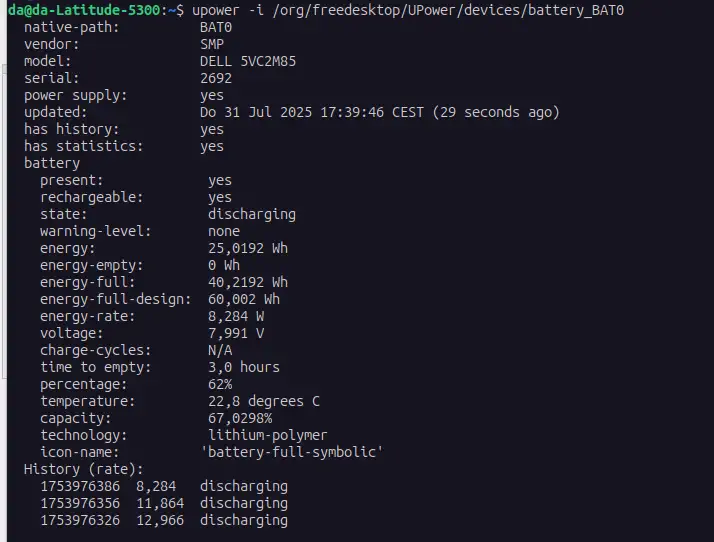This screenshot has width=714, height=542.
Task: Select the icon-name 'battery-full-symbolic' string
Action: 292,452
